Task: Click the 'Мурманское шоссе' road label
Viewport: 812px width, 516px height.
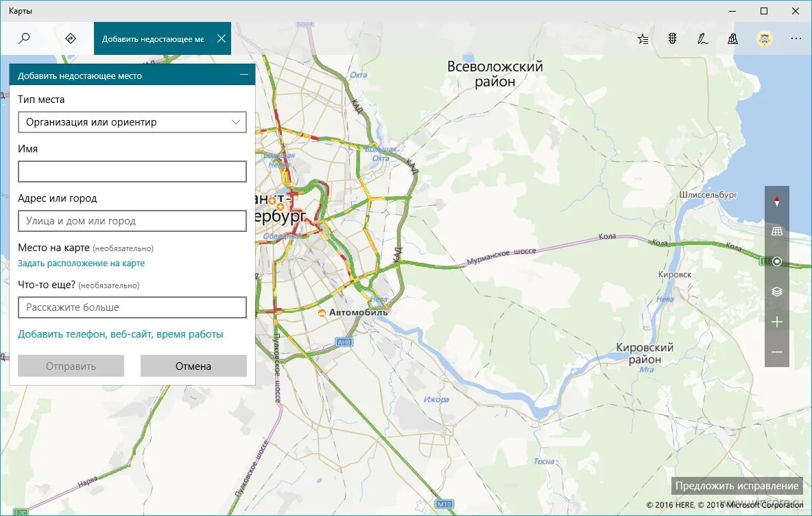Action: [501, 255]
